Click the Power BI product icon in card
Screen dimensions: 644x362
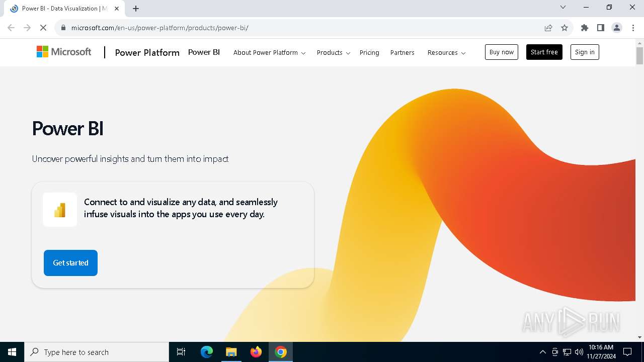coord(60,210)
